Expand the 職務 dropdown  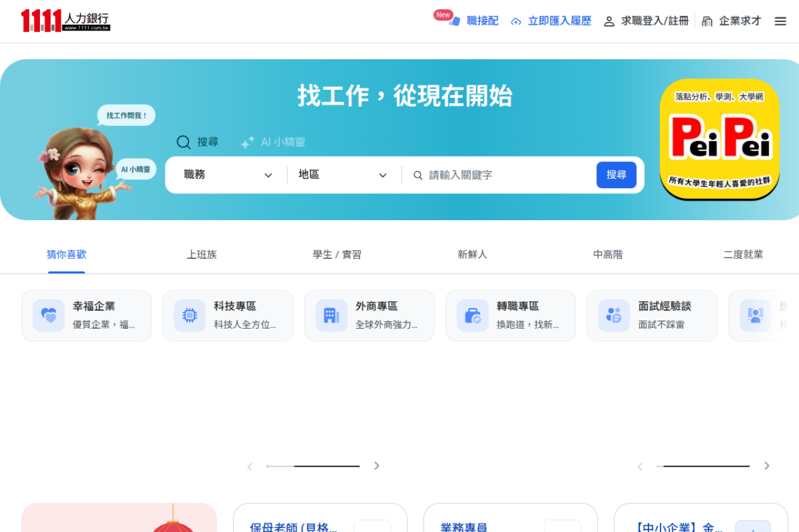pos(228,175)
